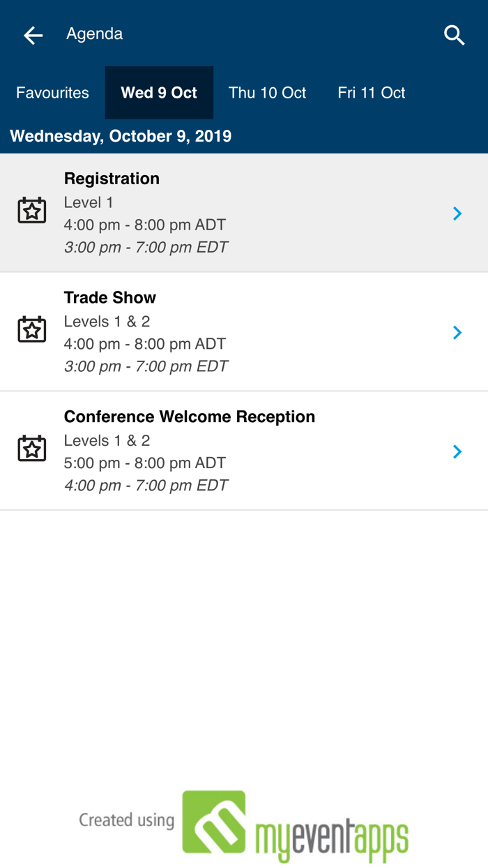Click the myeventapps green logo icon
Image resolution: width=488 pixels, height=868 pixels.
(214, 822)
